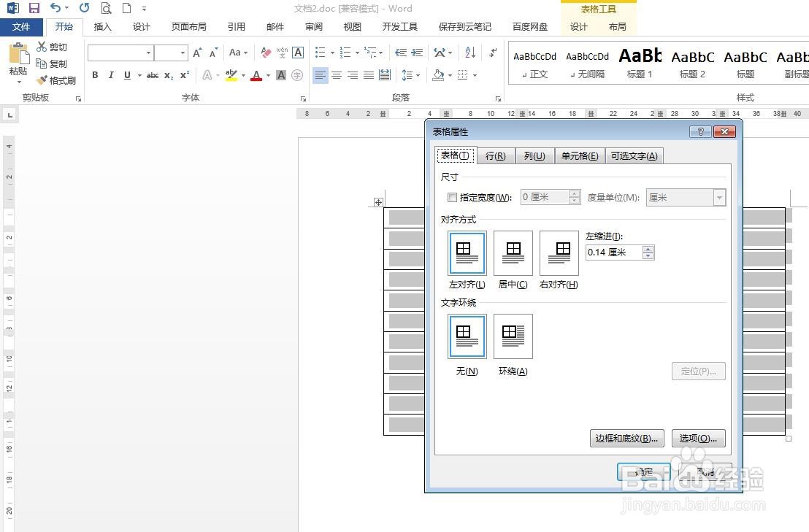
Task: Click text highlight color yellow swatch
Action: coord(231,76)
